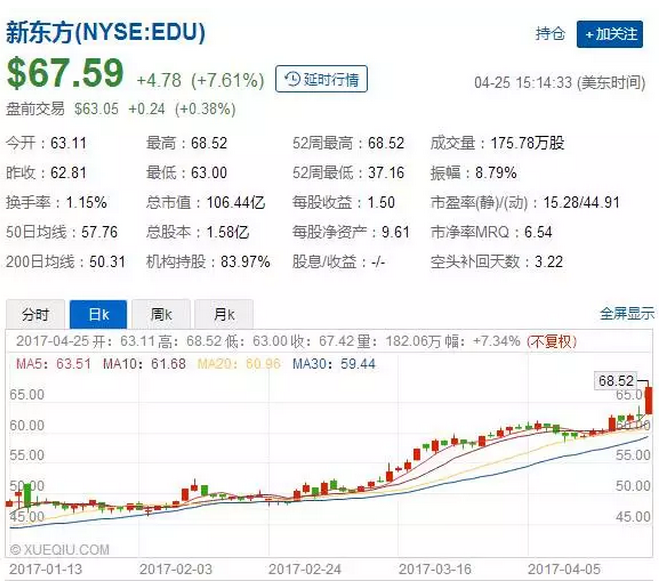662x581 pixels.
Task: Click the (不复权) adjustment label
Action: tap(551, 341)
